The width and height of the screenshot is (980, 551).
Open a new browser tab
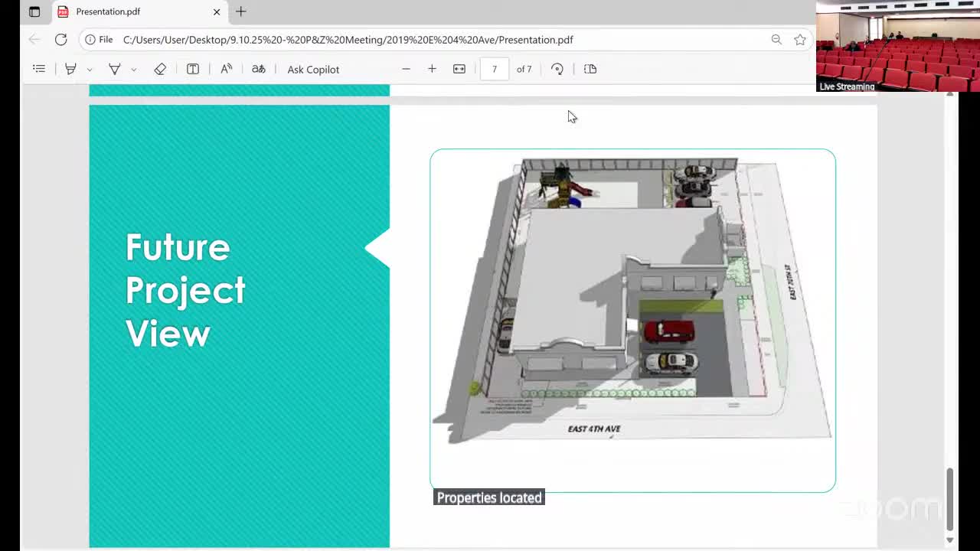pos(241,11)
